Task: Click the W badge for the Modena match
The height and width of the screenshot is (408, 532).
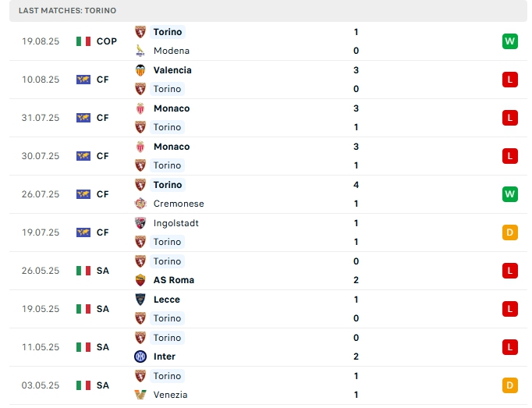Action: click(510, 41)
